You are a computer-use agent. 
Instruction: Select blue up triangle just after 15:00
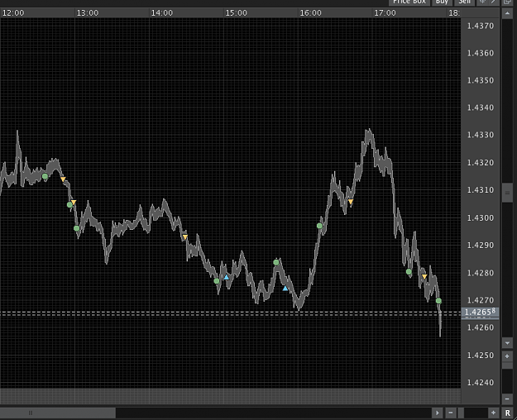(x=227, y=277)
